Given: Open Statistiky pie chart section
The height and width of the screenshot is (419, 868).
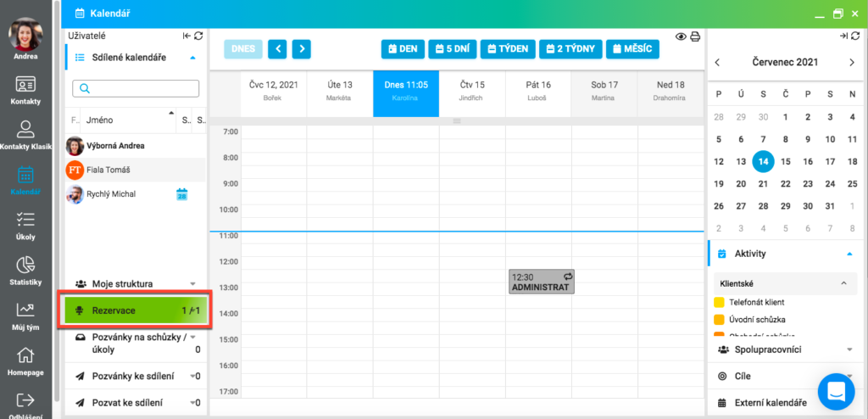Looking at the screenshot, I should click(25, 271).
